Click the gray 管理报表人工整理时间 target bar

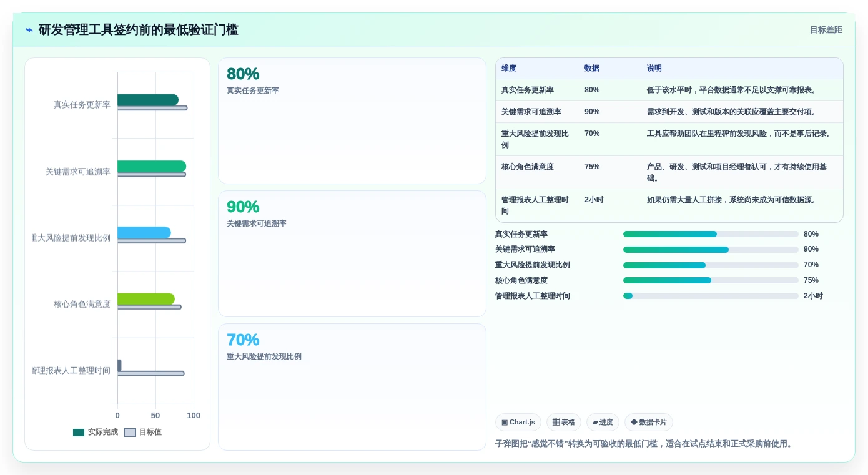pos(151,373)
